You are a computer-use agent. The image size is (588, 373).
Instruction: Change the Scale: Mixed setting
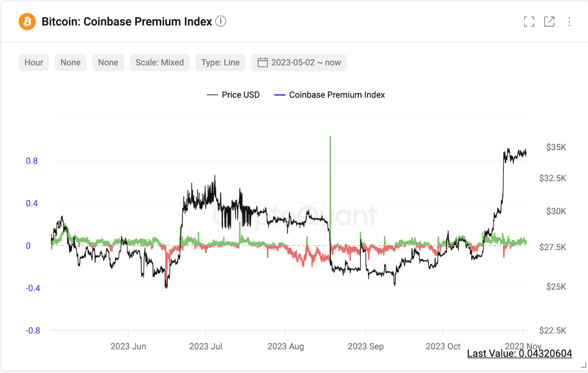point(159,63)
